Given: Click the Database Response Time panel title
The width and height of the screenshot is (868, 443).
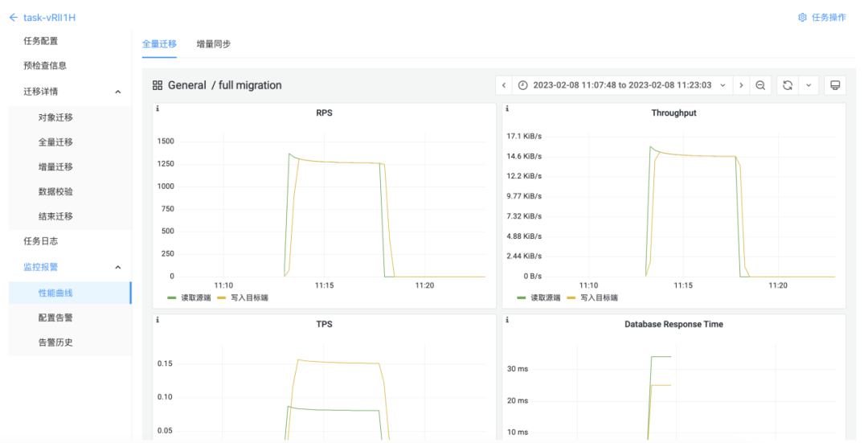Looking at the screenshot, I should click(674, 325).
